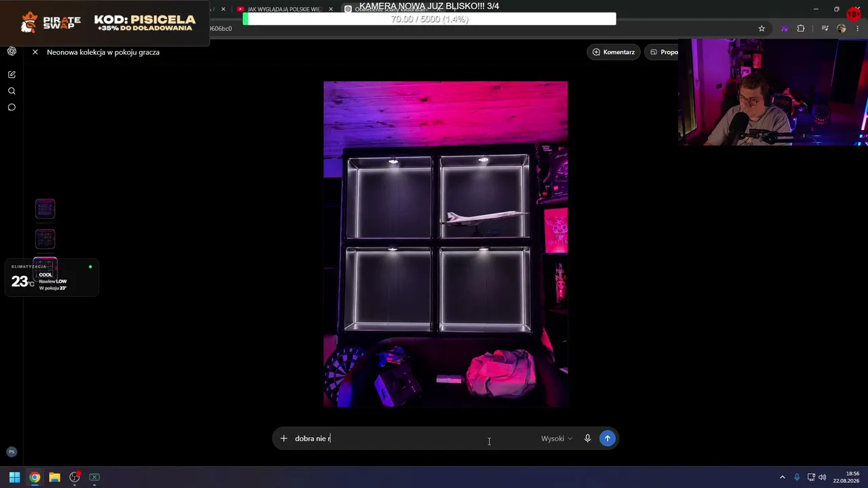Click the KLIMATYZACJA 23°C widget
This screenshot has width=868, height=488.
point(52,278)
